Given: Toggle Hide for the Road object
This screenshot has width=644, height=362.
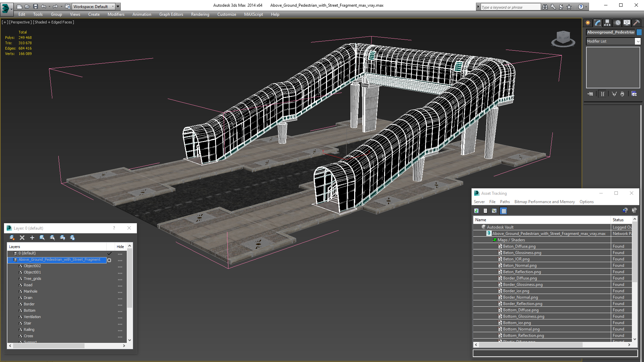Looking at the screenshot, I should click(x=120, y=286).
